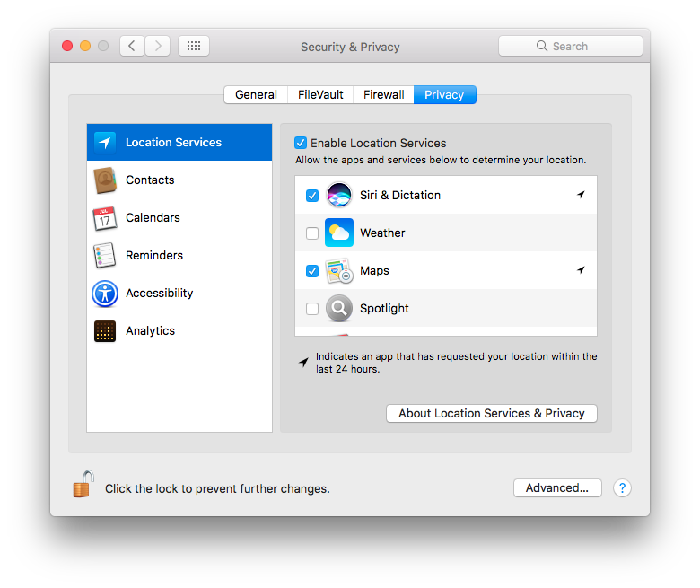
Task: Click the Maps app icon
Action: point(339,270)
